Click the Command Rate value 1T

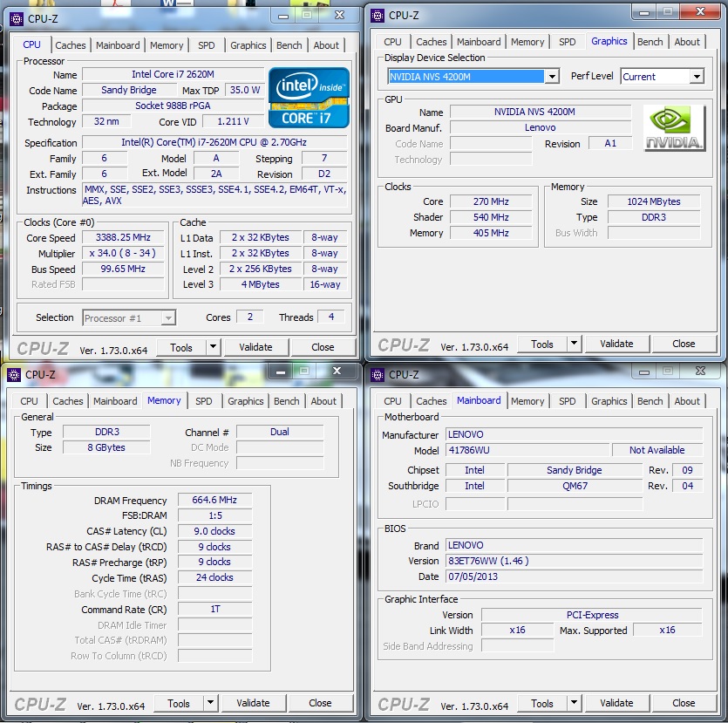coord(214,609)
